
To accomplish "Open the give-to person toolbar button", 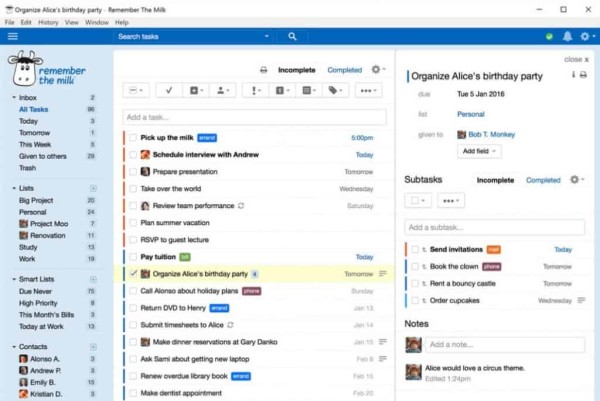I will pyautogui.click(x=223, y=90).
